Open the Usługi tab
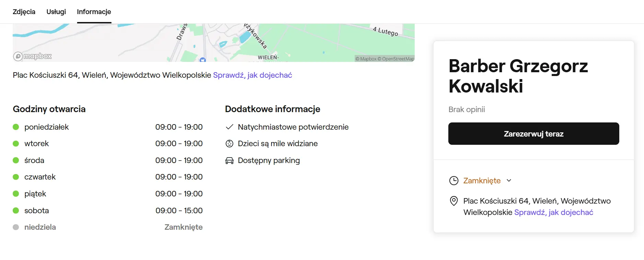This screenshot has height=260, width=644. click(x=56, y=12)
